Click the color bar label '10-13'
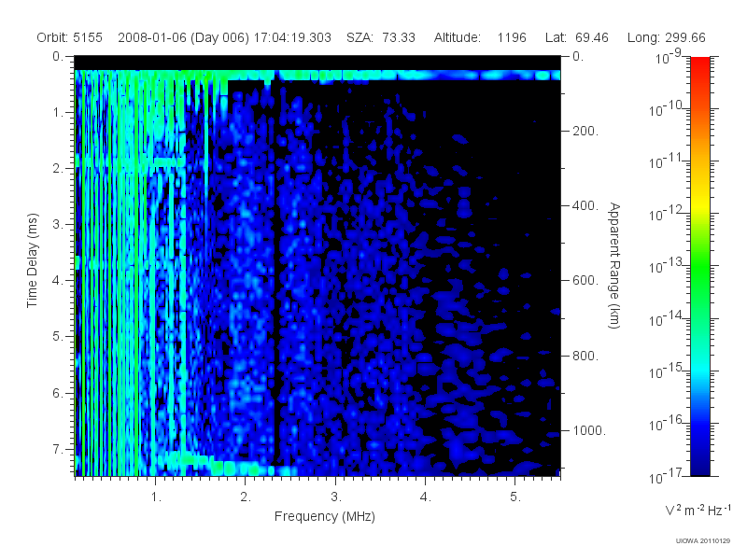747x560 pixels. click(x=666, y=265)
